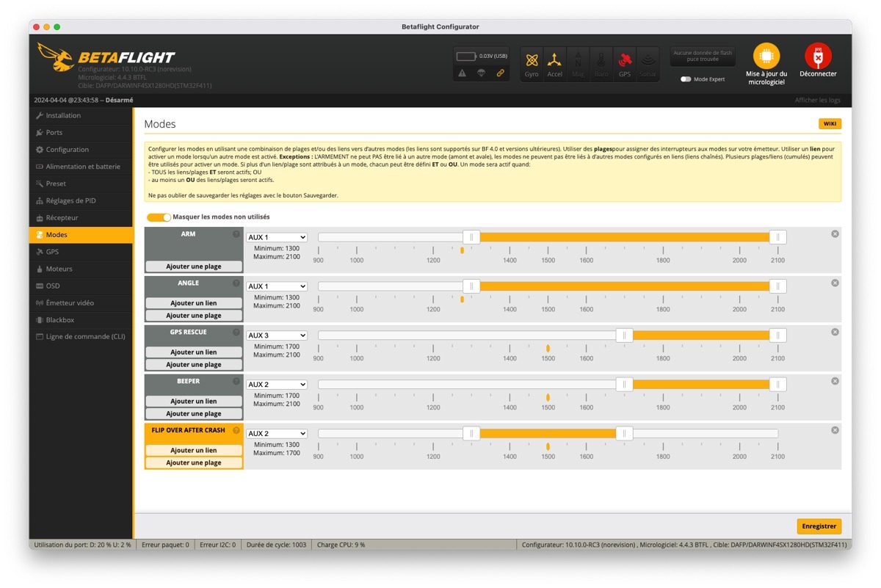The width and height of the screenshot is (881, 588).
Task: Open Moteurs tab in sidebar
Action: click(81, 269)
